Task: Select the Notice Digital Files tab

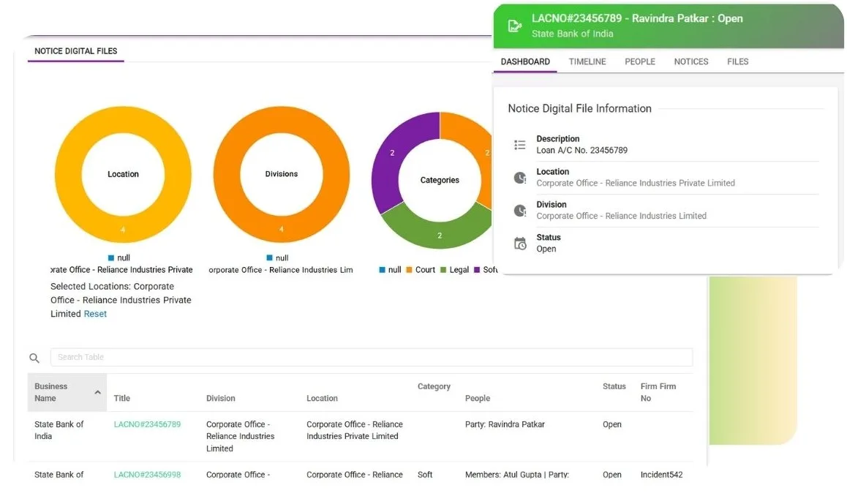Action: (75, 50)
